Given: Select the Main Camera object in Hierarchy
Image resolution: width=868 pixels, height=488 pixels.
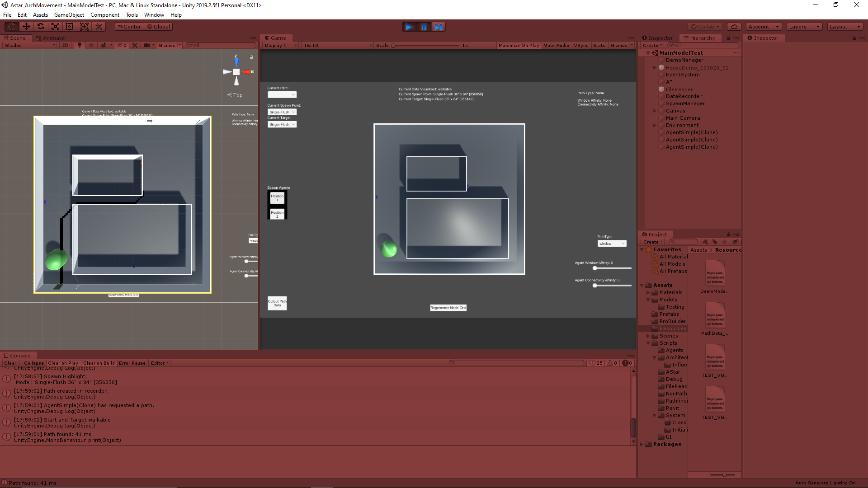Looking at the screenshot, I should click(683, 118).
